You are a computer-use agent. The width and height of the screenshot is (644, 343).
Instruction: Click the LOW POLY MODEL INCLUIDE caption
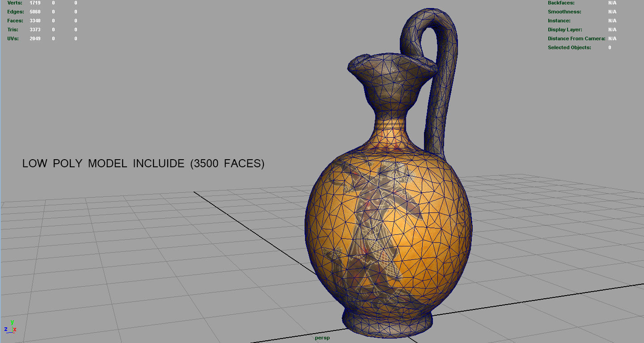pos(143,164)
